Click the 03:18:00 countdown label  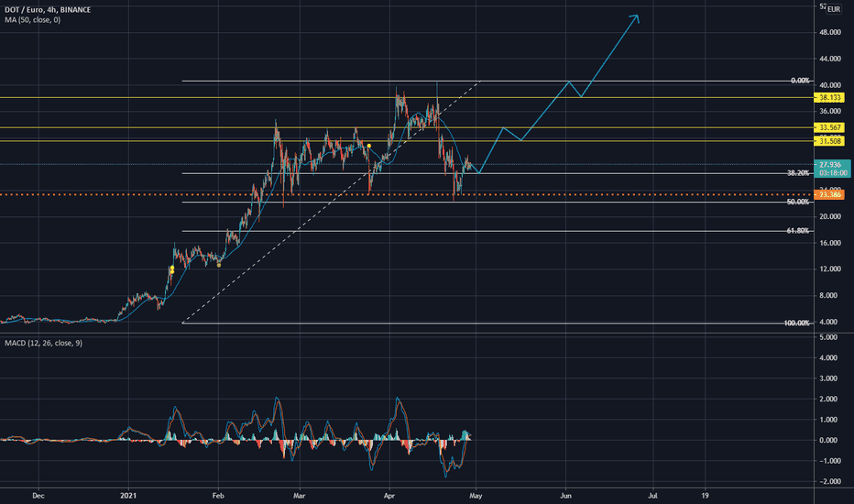(x=833, y=173)
